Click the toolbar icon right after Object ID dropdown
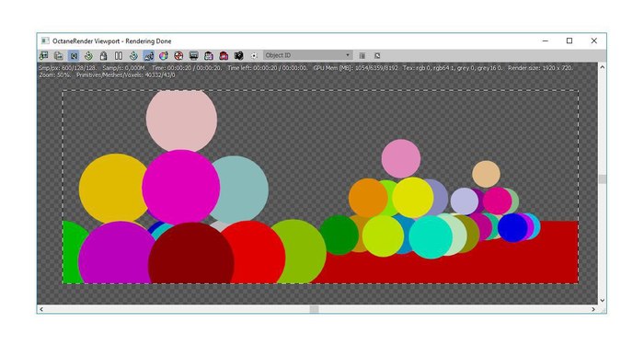 point(362,55)
